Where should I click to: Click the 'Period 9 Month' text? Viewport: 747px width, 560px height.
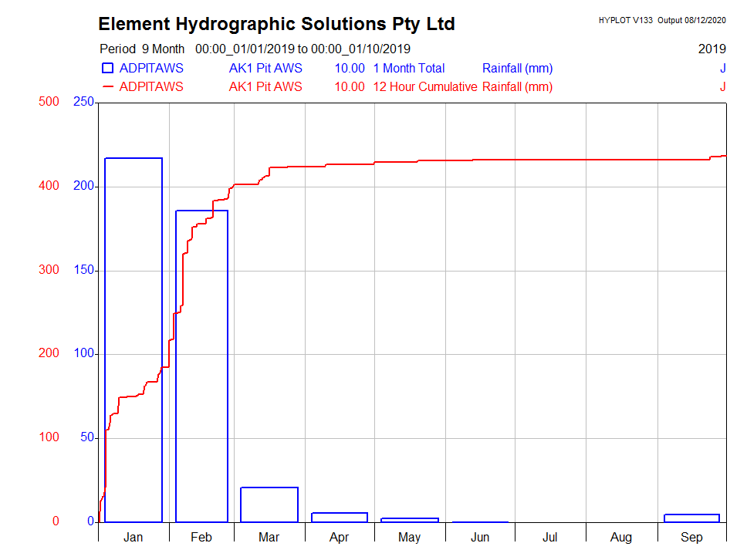tap(142, 49)
